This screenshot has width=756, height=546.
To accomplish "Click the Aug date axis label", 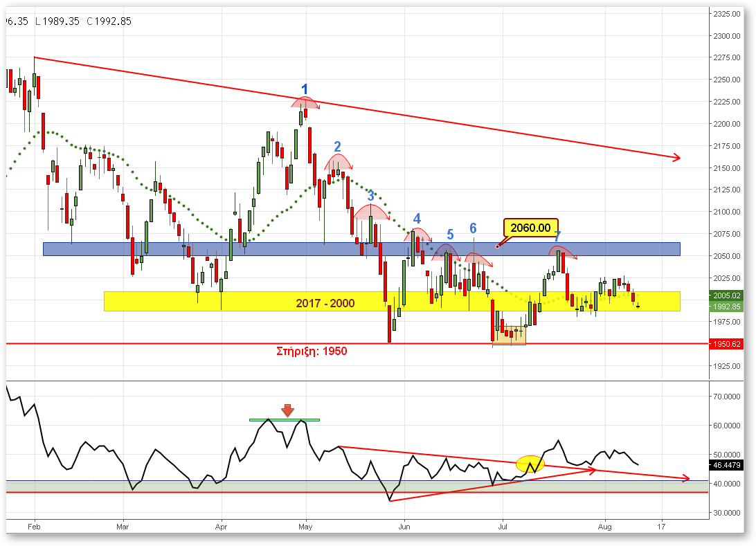I will click(604, 527).
